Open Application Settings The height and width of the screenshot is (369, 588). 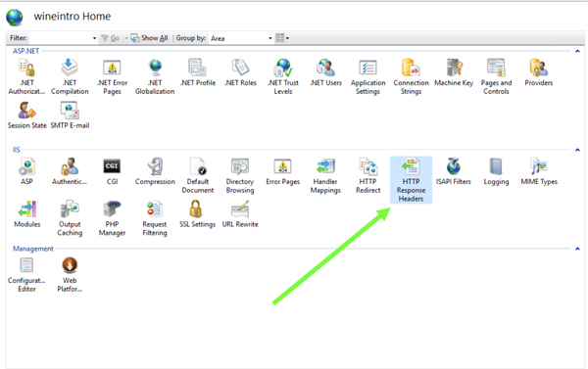(x=367, y=76)
